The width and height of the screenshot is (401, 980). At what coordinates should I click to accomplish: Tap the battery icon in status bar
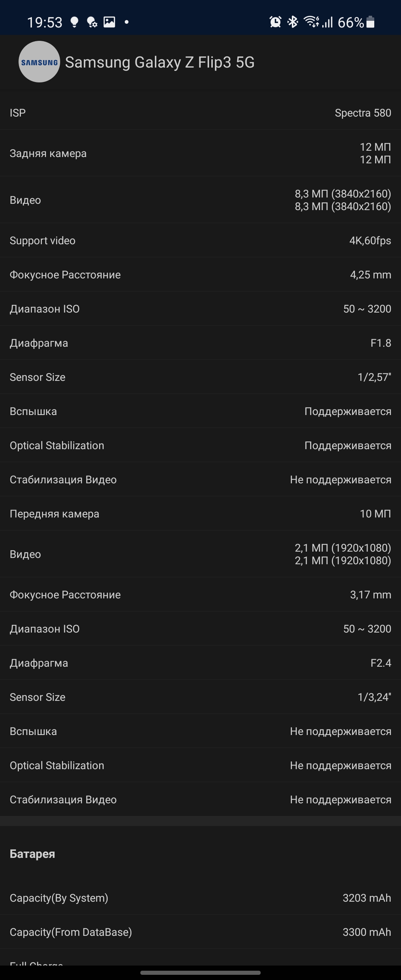370,22
